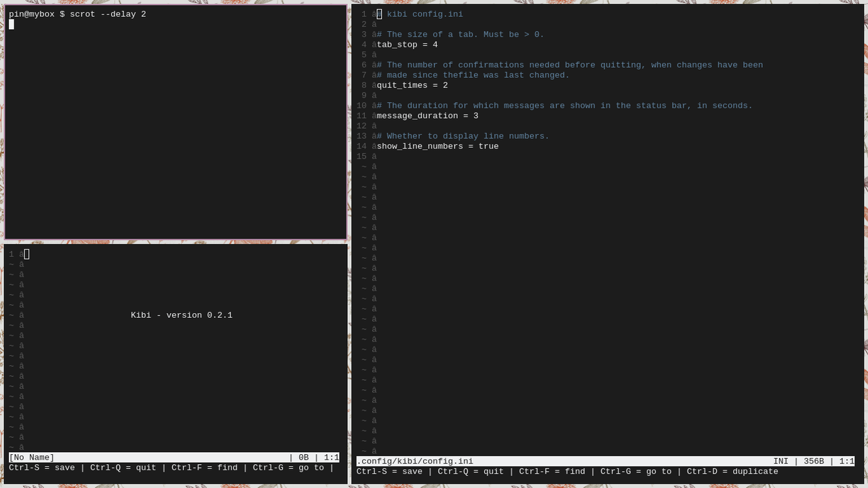The width and height of the screenshot is (868, 488).
Task: Click the 'scrot --delay 2' command in terminal
Action: pos(108,14)
